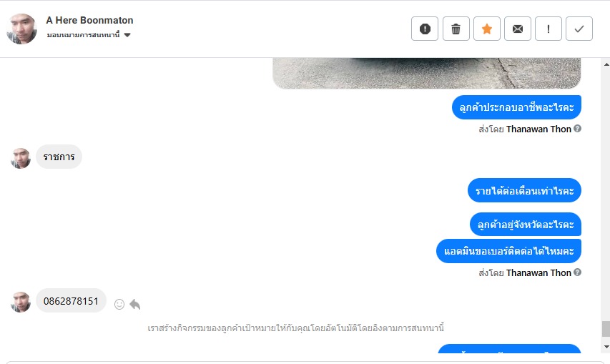Toggle the orange star follow-up icon

[x=487, y=29]
